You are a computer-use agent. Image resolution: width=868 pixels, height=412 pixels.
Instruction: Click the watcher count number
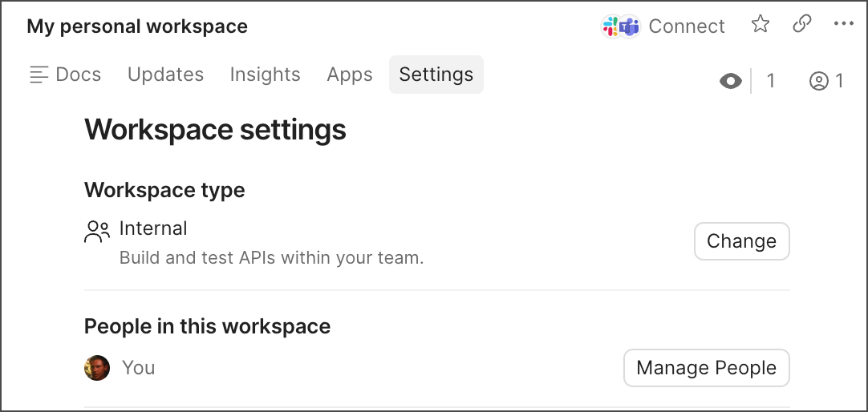pos(771,81)
